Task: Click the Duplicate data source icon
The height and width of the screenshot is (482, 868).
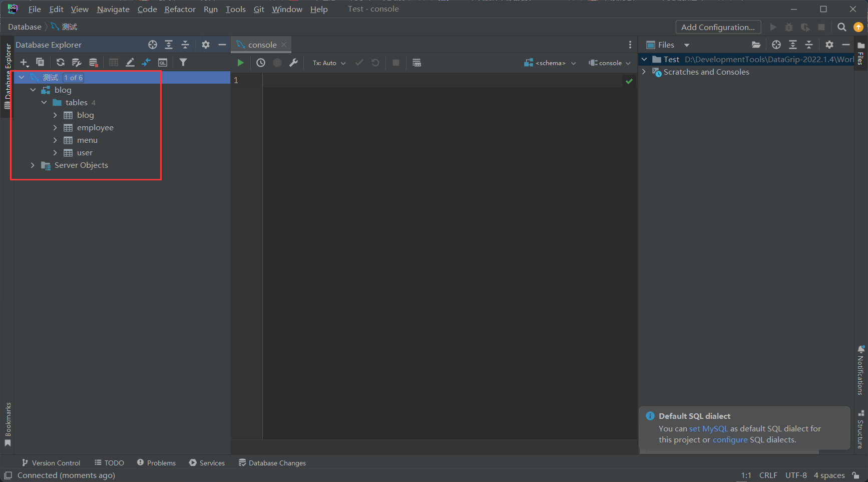Action: (x=40, y=62)
